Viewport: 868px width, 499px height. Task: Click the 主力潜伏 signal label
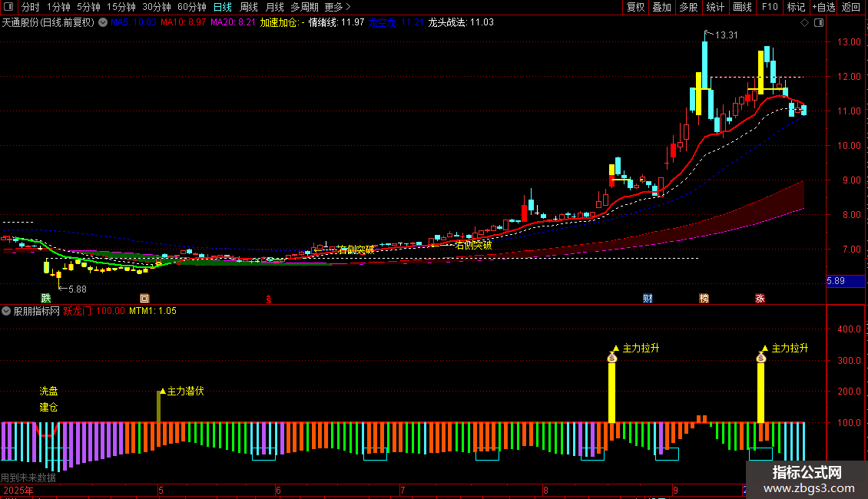click(x=185, y=391)
